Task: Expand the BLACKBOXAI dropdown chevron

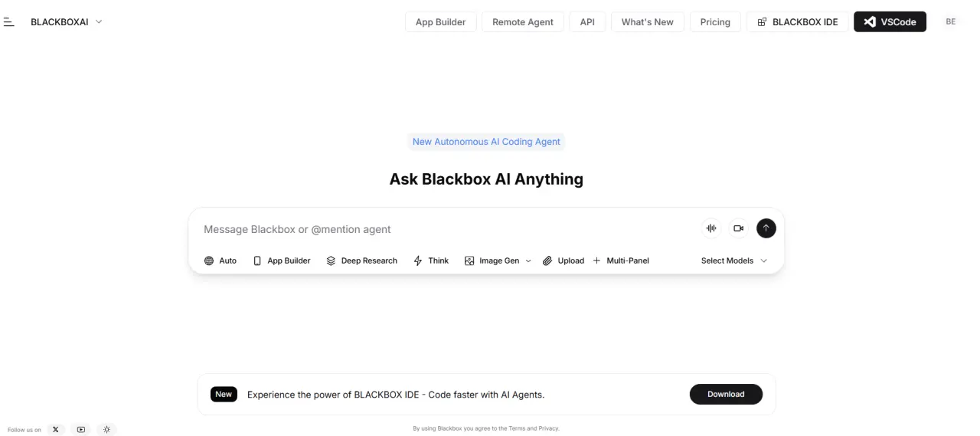Action: (x=99, y=22)
